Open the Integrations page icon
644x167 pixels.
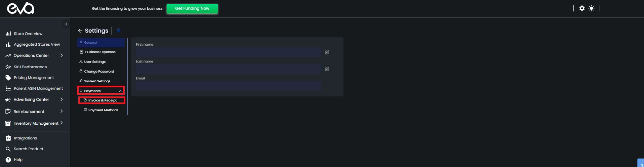pyautogui.click(x=8, y=138)
